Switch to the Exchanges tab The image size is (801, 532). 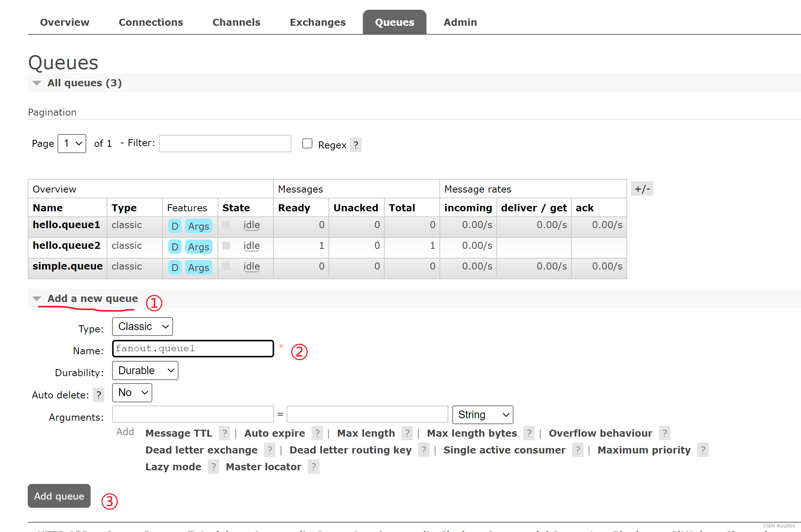pyautogui.click(x=318, y=22)
